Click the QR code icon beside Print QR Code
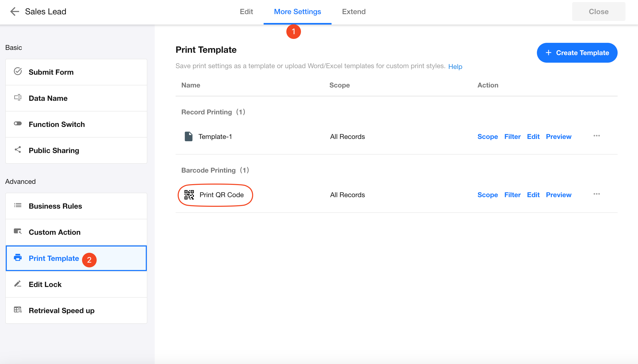Screen dimensions: 638x364 pyautogui.click(x=189, y=195)
